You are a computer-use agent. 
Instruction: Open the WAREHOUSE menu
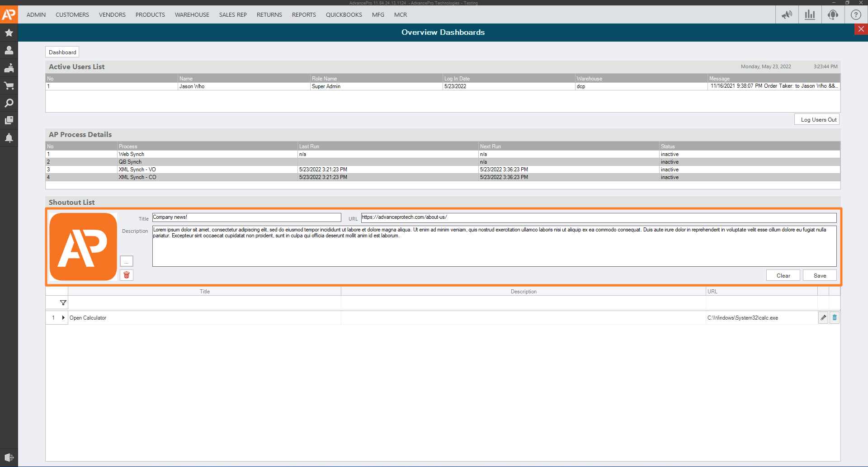pyautogui.click(x=192, y=15)
